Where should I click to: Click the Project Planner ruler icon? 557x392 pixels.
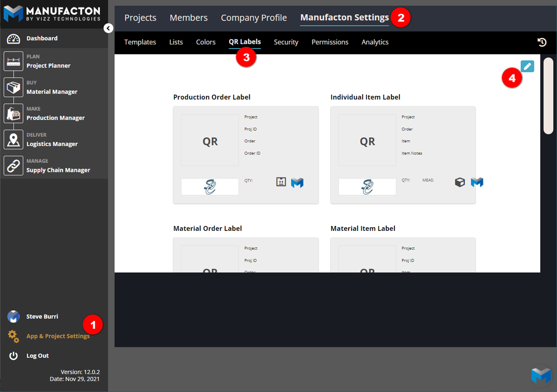click(x=14, y=61)
